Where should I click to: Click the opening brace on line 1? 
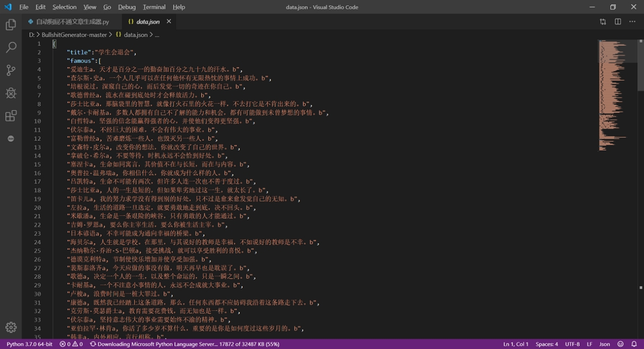[x=54, y=44]
